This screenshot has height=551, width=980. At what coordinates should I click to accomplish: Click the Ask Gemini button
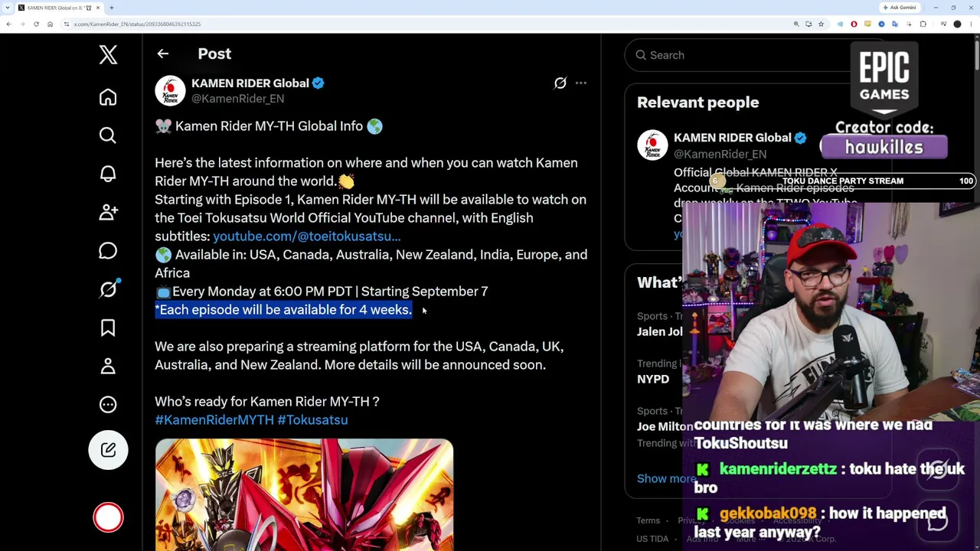[900, 8]
